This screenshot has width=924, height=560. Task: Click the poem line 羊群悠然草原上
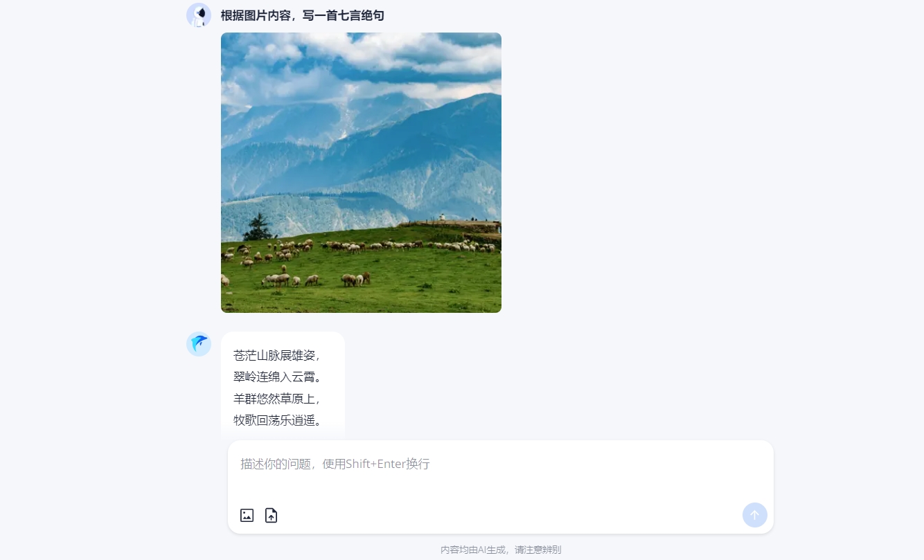(x=277, y=399)
